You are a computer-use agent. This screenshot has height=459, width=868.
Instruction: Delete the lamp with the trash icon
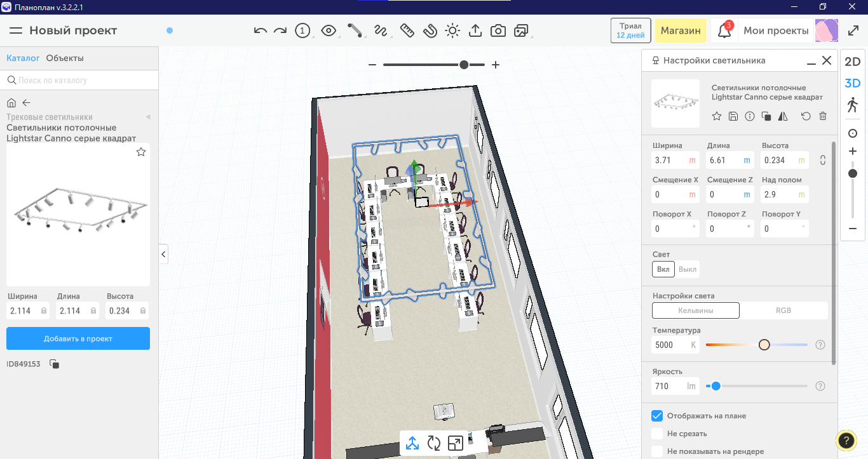pyautogui.click(x=823, y=116)
